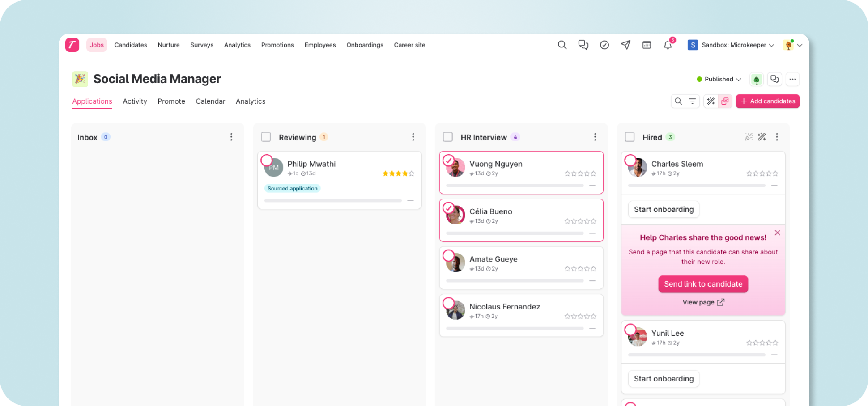Image resolution: width=868 pixels, height=406 pixels.
Task: Rate Philip Mwathi using the star rating
Action: 398,173
